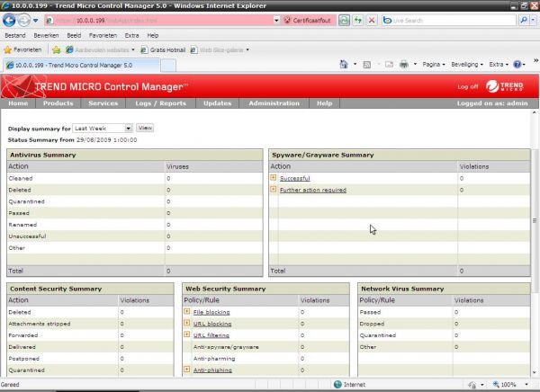Image resolution: width=540 pixels, height=392 pixels.
Task: Open the Beeld menu
Action: (x=74, y=35)
